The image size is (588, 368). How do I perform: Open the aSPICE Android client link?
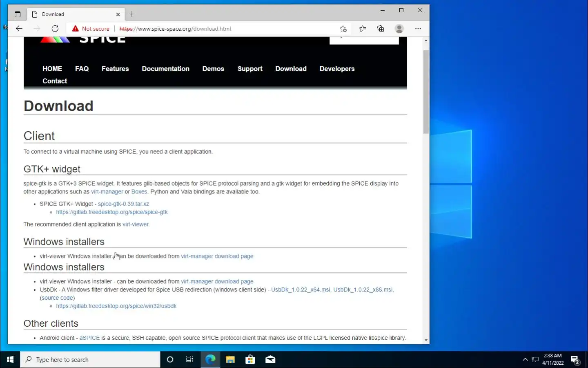(89, 338)
